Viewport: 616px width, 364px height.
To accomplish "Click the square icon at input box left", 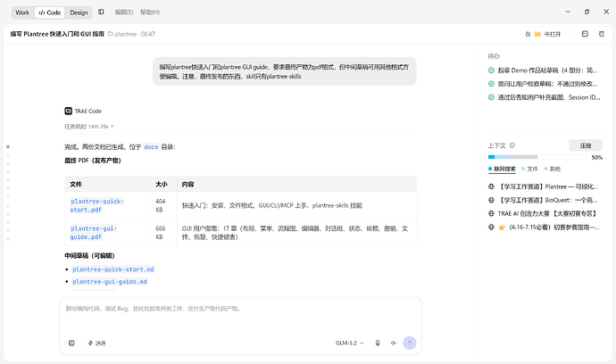I will click(71, 343).
